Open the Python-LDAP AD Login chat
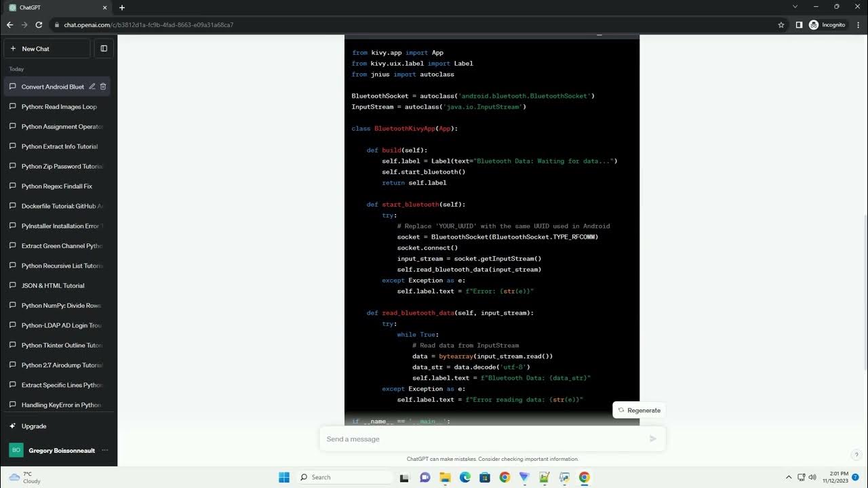Viewport: 868px width, 488px height. point(57,325)
